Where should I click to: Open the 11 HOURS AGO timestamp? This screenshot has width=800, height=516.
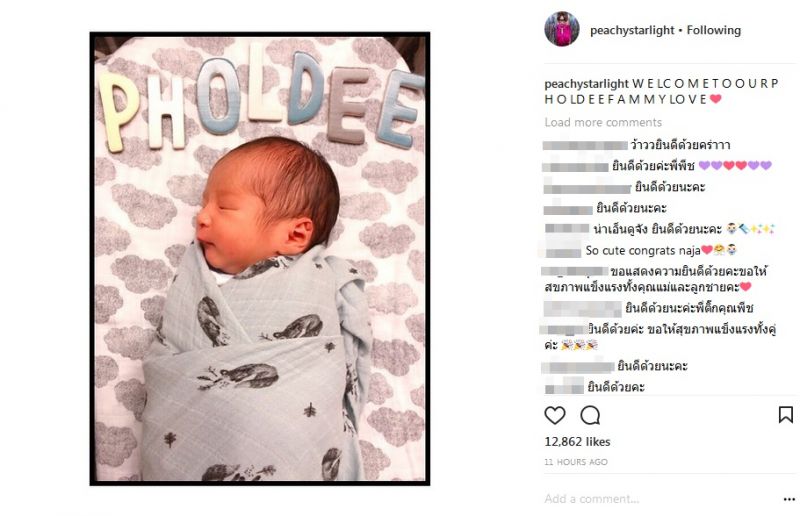pyautogui.click(x=576, y=462)
